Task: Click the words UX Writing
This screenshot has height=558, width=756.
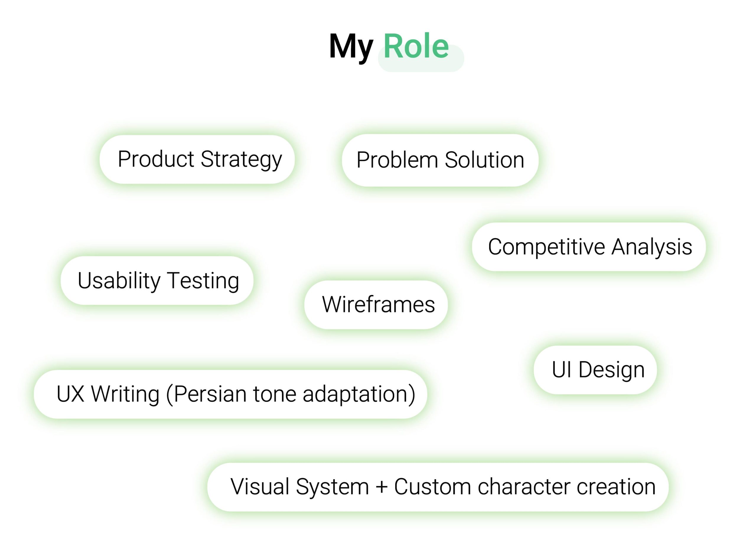Action: 108,395
